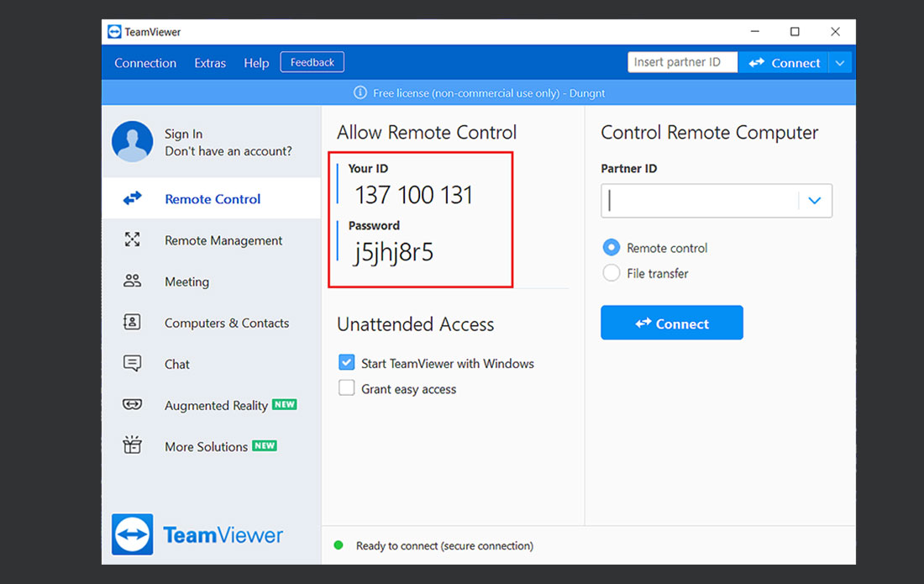The width and height of the screenshot is (924, 584).
Task: Expand the Partner ID history dropdown
Action: point(815,200)
